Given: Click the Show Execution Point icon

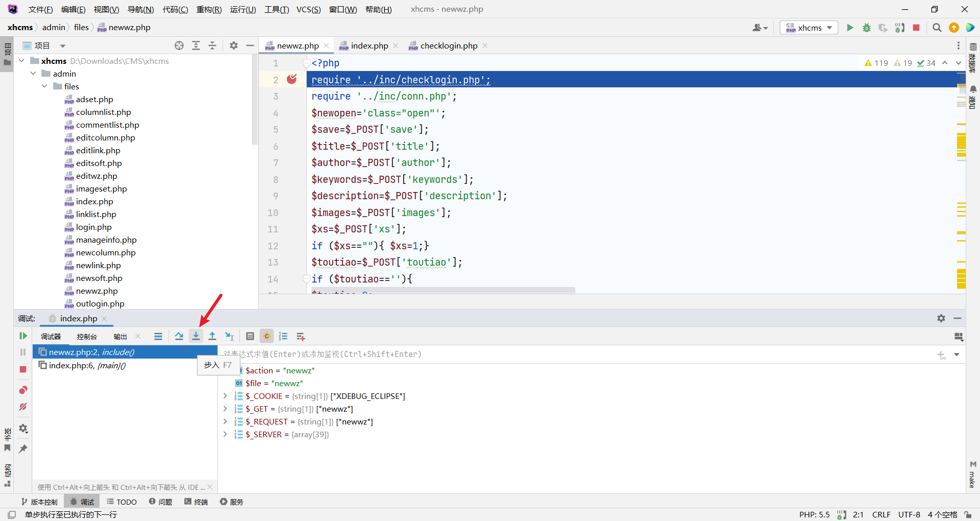Looking at the screenshot, I should pyautogui.click(x=158, y=336).
